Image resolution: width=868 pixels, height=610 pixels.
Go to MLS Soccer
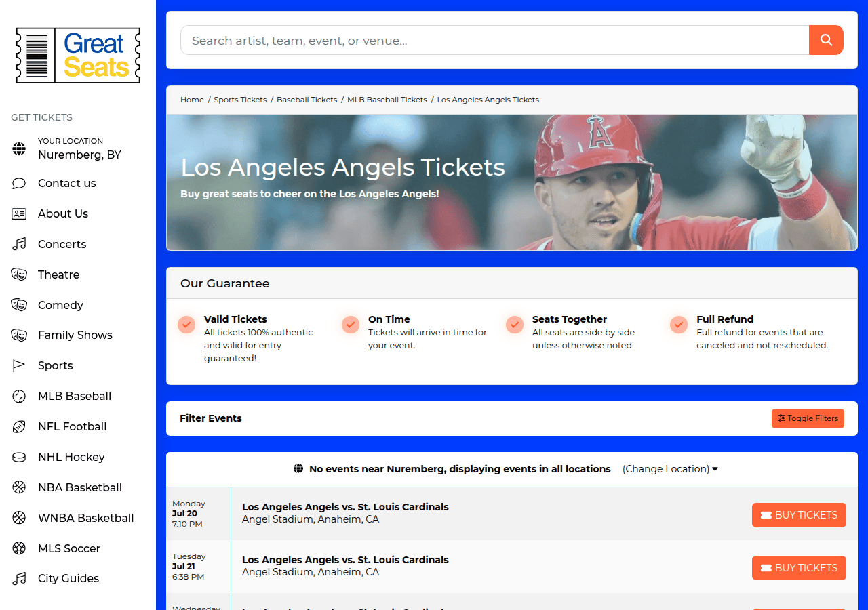coord(69,548)
